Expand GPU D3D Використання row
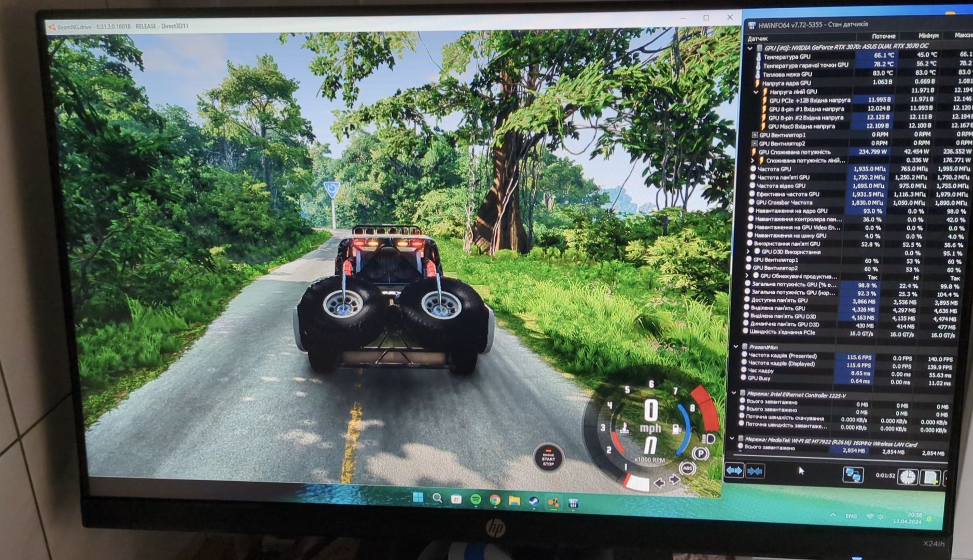973x560 pixels. pos(748,251)
